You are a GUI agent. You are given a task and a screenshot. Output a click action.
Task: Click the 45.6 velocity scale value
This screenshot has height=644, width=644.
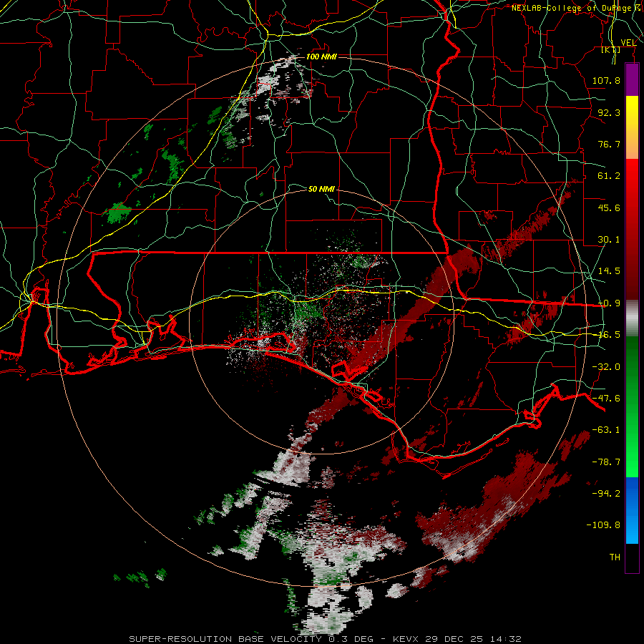tap(609, 208)
